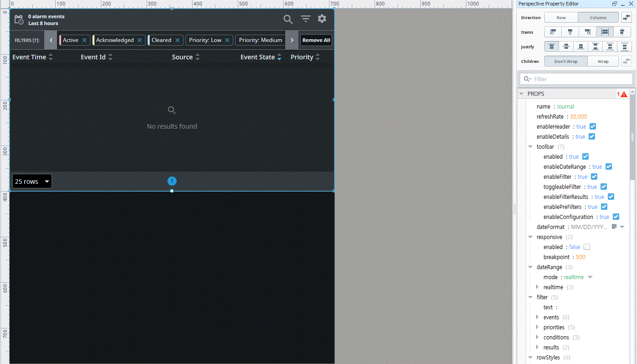Viewport: 637px width, 364px height.
Task: Remove the Active filter chip
Action: pos(84,40)
